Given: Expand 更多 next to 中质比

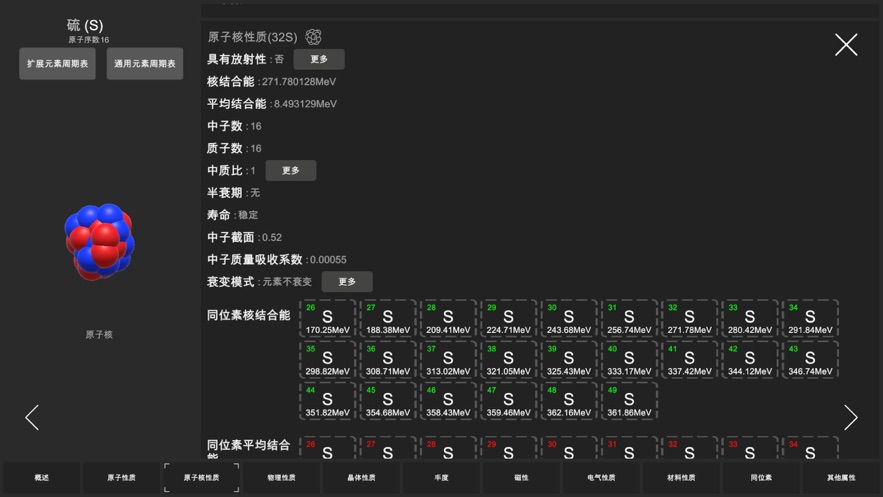Looking at the screenshot, I should 291,170.
